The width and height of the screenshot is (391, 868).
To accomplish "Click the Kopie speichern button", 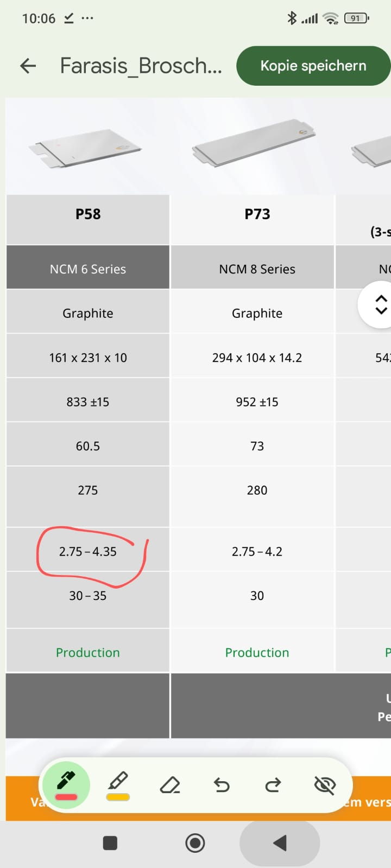I will [313, 66].
